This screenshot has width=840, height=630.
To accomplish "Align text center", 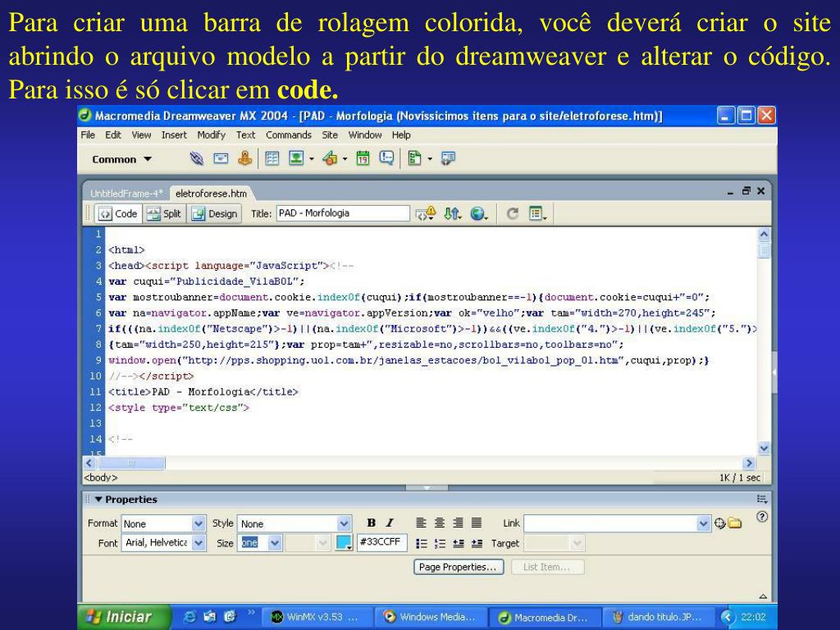I will tap(440, 523).
